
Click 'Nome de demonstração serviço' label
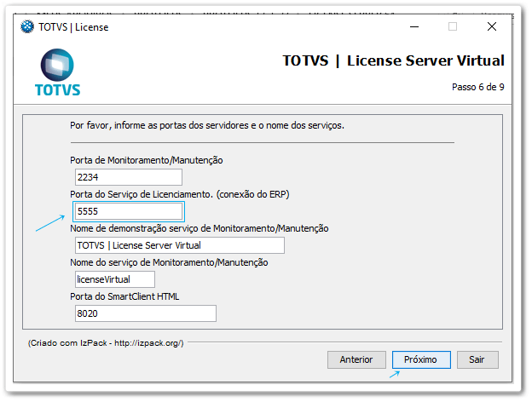point(199,228)
